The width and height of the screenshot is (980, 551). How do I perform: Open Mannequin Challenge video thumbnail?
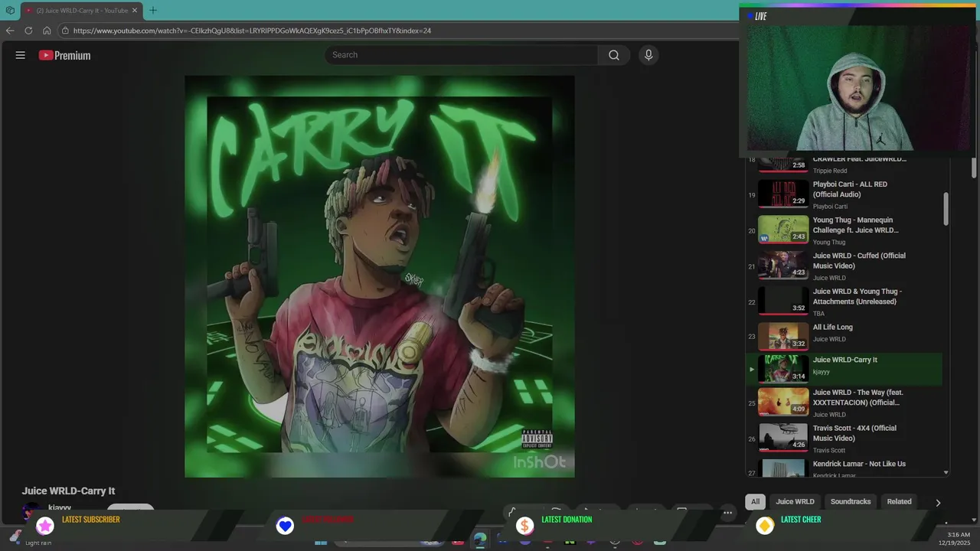coord(783,230)
